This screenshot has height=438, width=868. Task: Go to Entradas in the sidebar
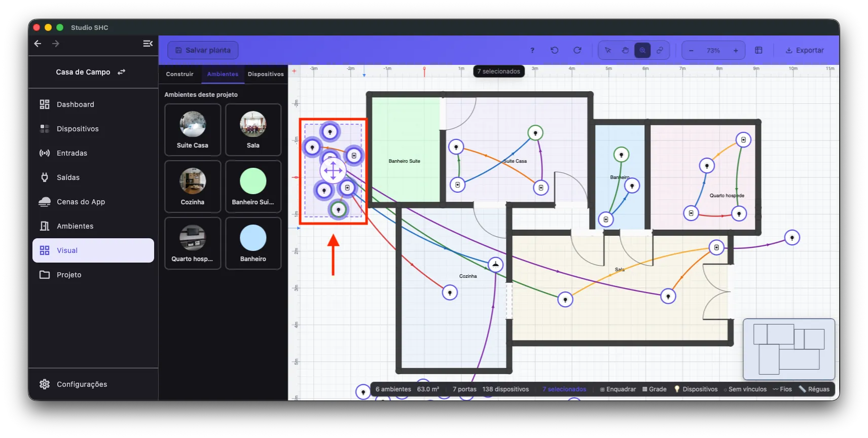(x=93, y=153)
